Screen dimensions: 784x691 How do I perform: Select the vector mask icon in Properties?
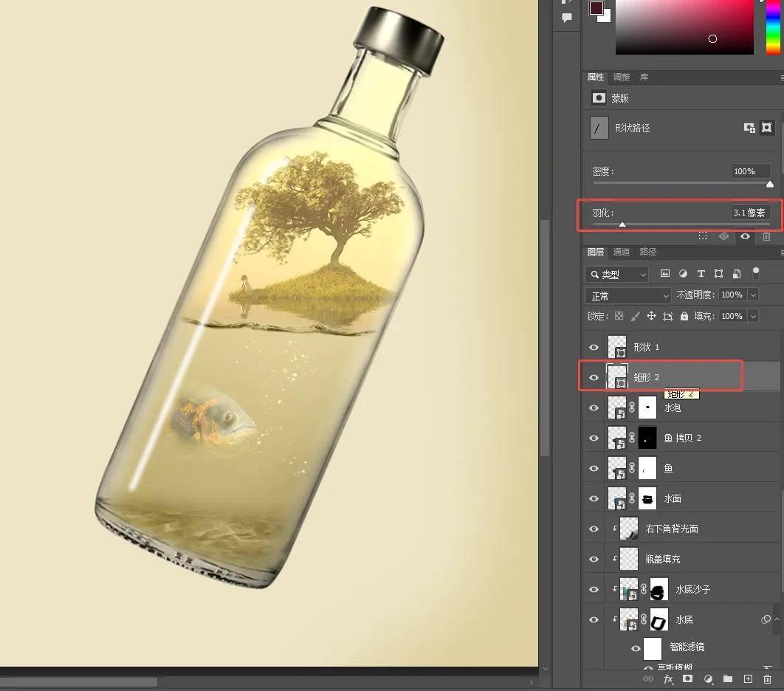pos(767,128)
